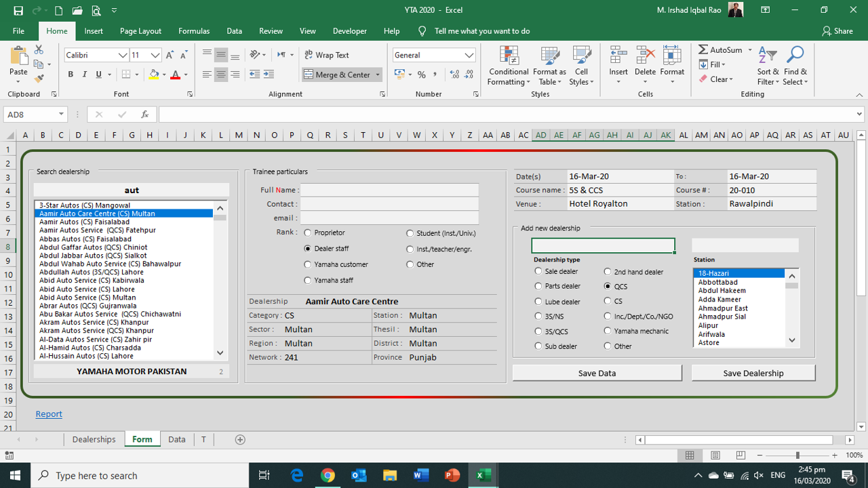Click the Full Name input field
Image resolution: width=868 pixels, height=488 pixels.
coord(389,190)
